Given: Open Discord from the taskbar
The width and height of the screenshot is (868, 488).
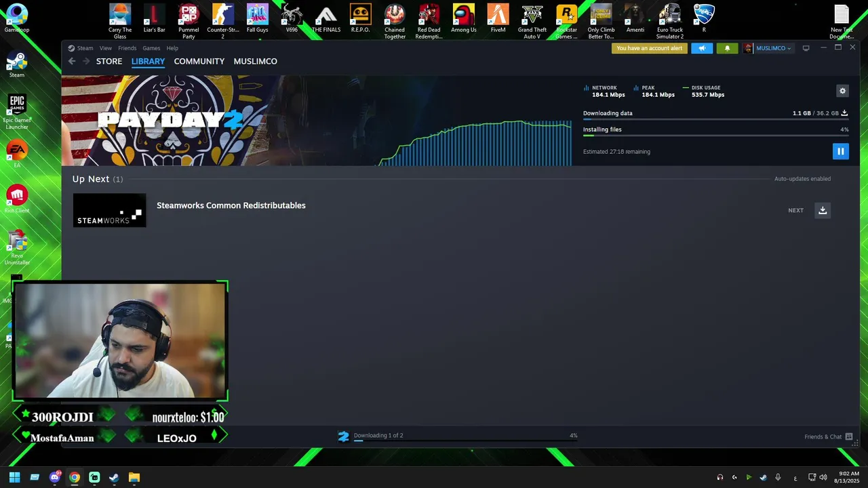Looking at the screenshot, I should click(x=55, y=477).
